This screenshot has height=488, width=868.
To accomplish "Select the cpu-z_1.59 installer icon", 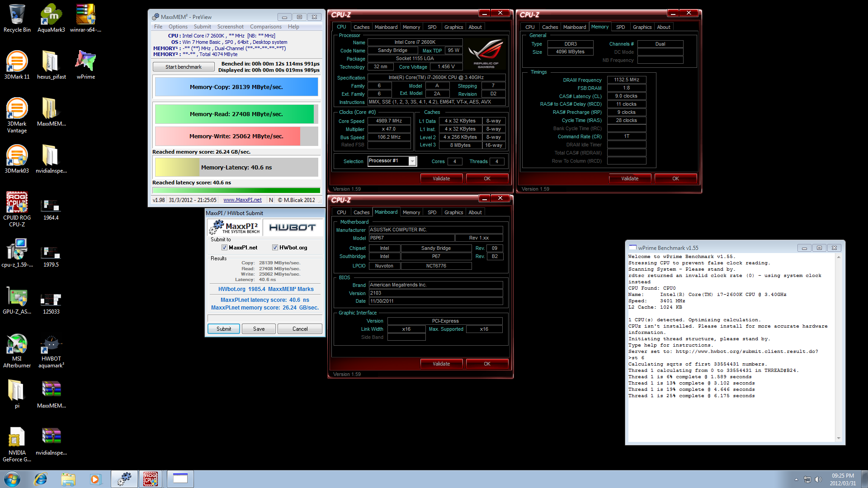I will pos(17,253).
